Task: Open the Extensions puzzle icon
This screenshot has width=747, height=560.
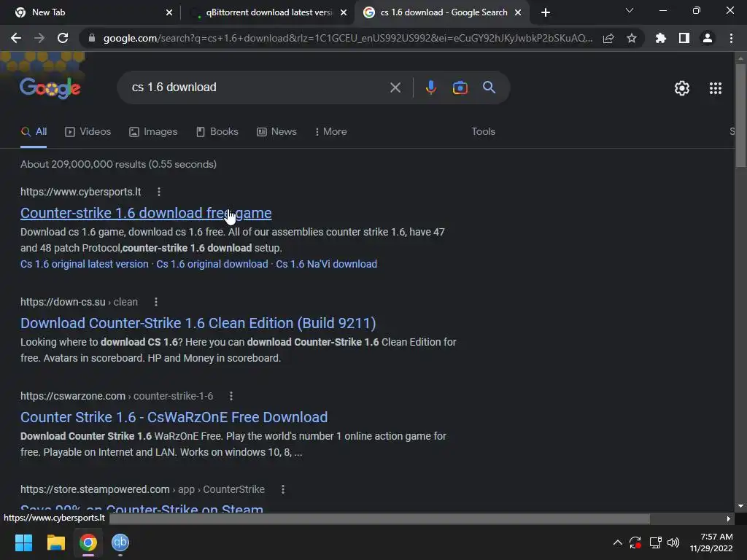Action: [x=660, y=38]
